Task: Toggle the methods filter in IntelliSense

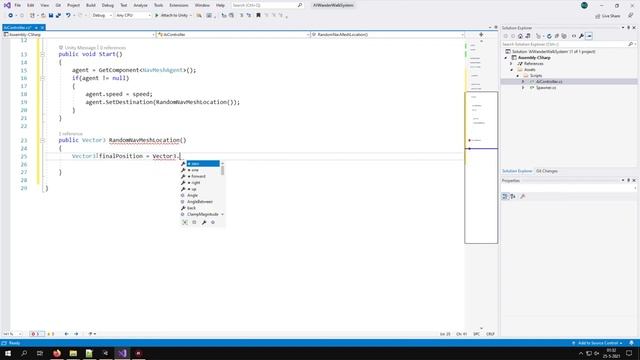Action: [213, 222]
